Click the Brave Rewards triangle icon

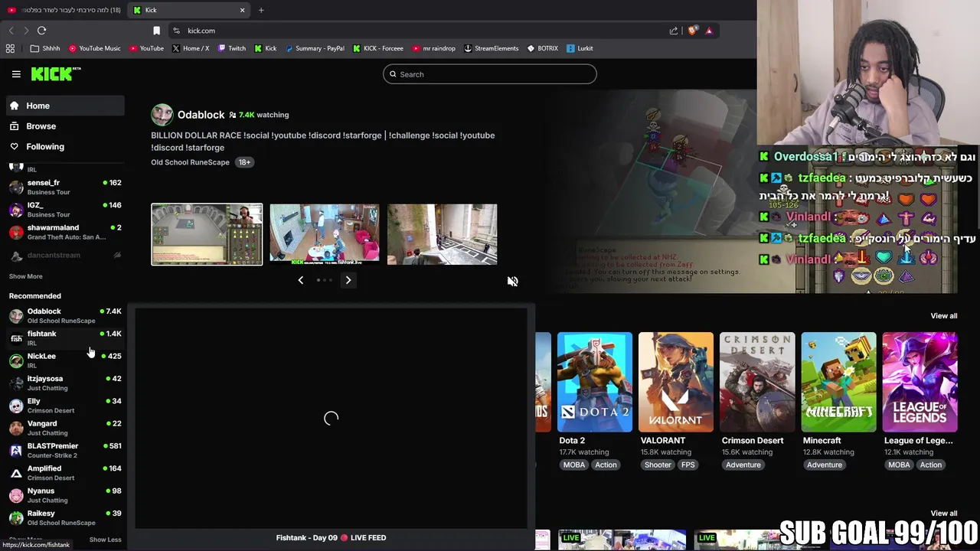coord(709,31)
